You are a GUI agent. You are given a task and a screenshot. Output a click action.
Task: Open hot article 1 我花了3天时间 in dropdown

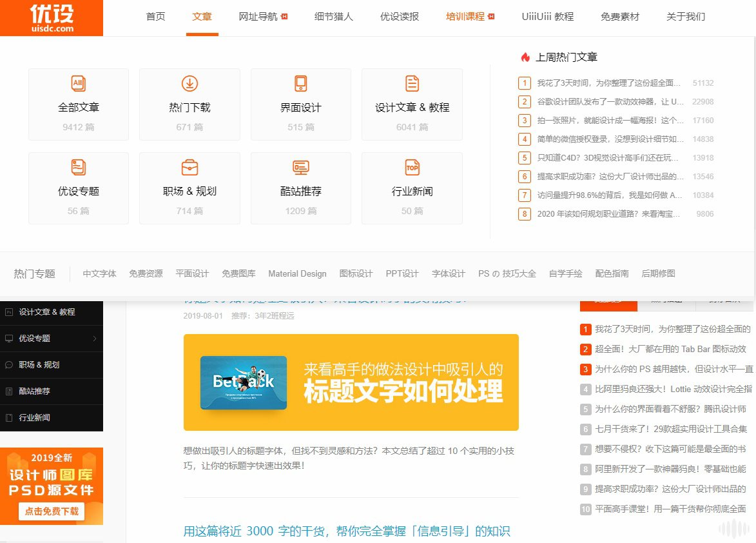point(609,83)
